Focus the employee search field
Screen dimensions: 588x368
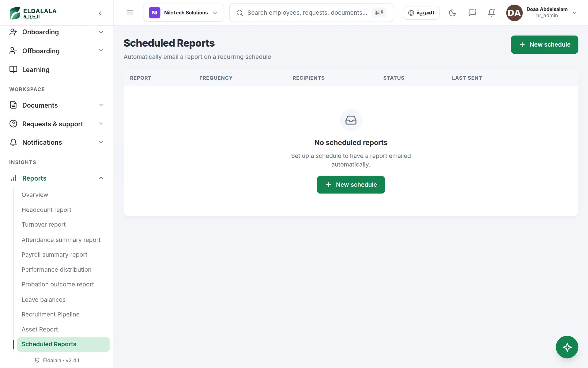(x=311, y=13)
